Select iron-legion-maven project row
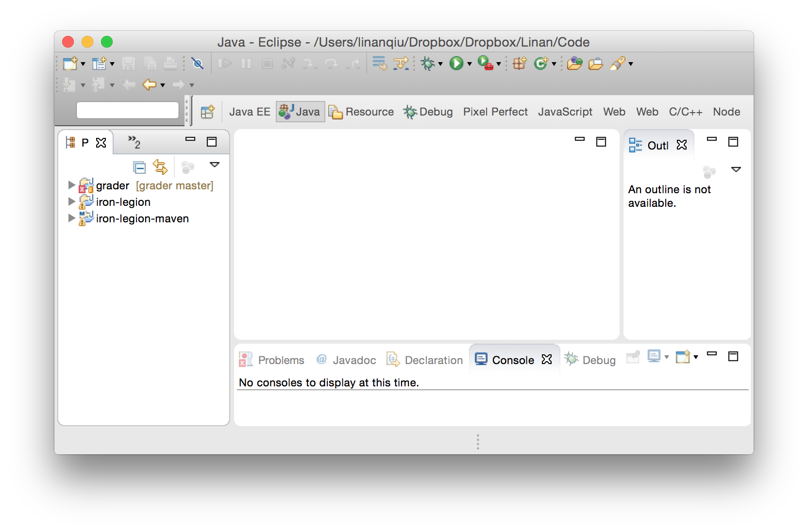Screen dimensions: 808x532 coord(134,218)
